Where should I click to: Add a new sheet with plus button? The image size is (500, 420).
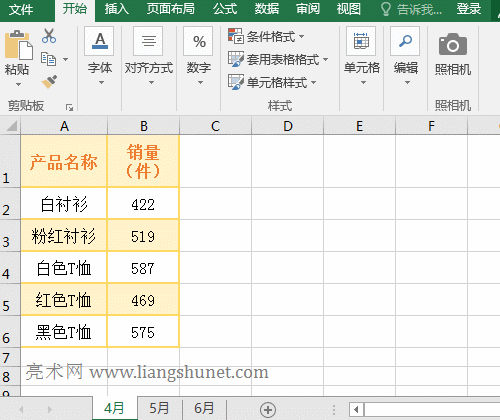tap(268, 410)
